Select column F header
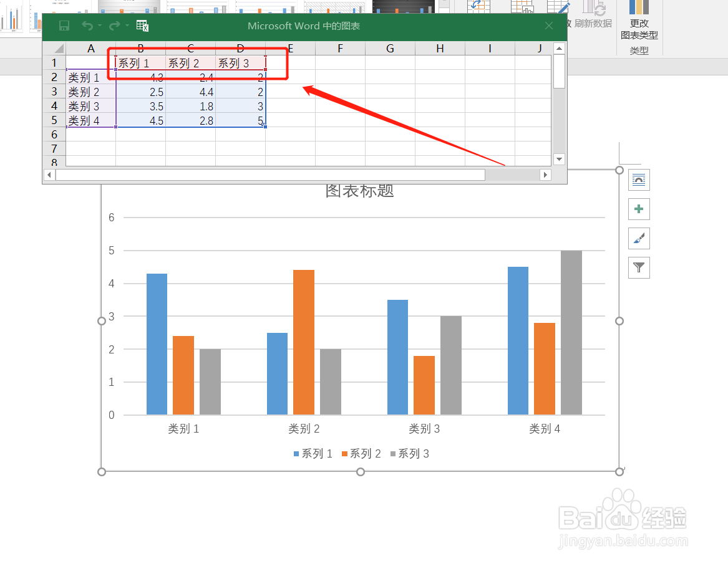This screenshot has width=728, height=566. tap(341, 49)
